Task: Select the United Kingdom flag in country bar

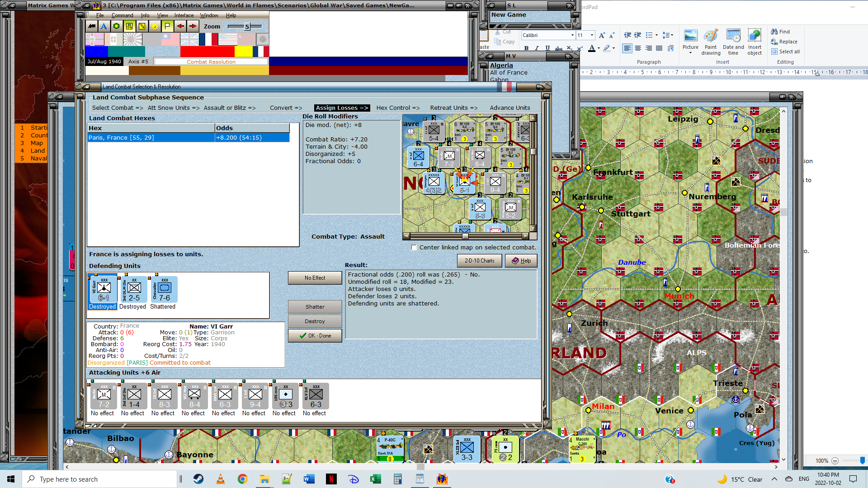Action: tap(189, 39)
